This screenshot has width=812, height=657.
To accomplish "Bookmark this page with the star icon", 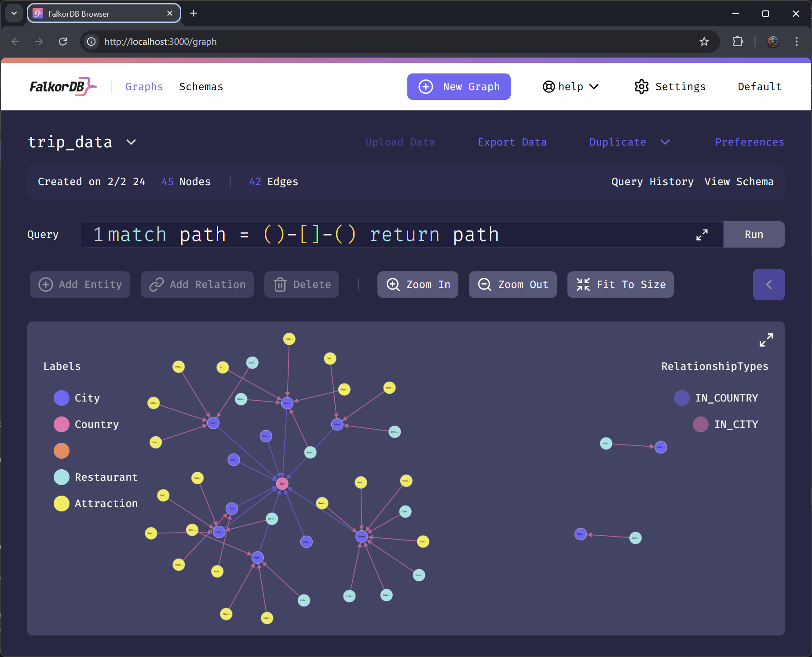I will [x=704, y=42].
